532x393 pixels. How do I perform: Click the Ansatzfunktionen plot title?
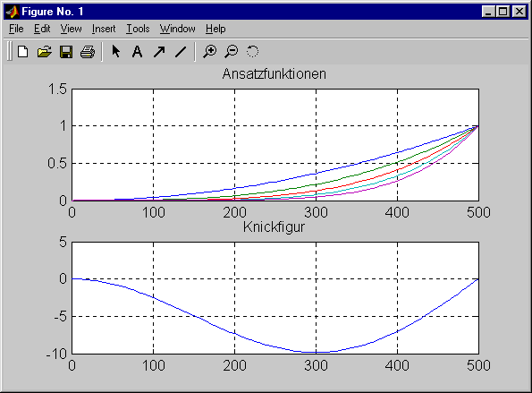pyautogui.click(x=274, y=74)
